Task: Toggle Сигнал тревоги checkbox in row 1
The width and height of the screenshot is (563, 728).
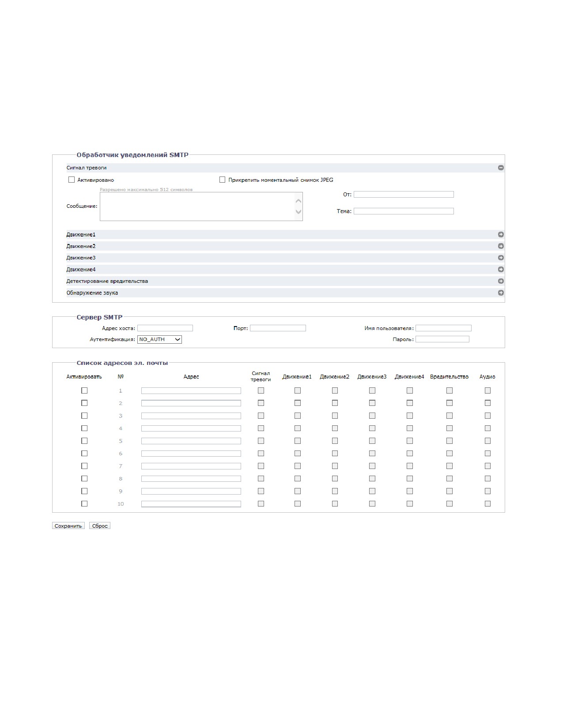Action: point(261,390)
